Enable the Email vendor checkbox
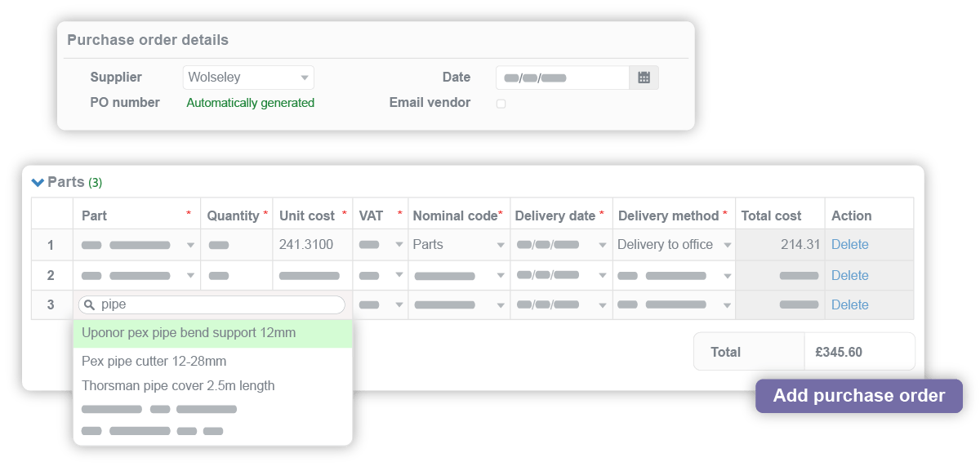 501,103
